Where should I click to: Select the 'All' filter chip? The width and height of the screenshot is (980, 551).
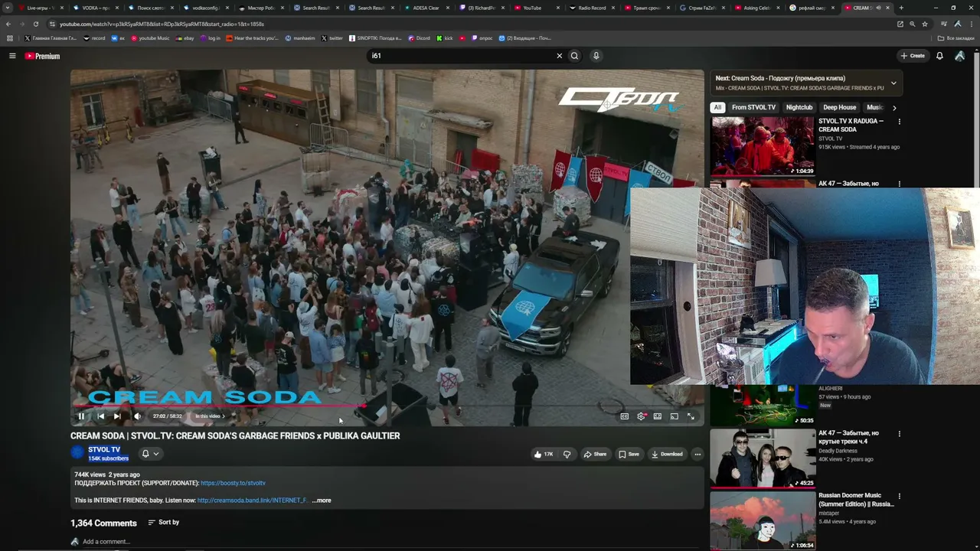(x=717, y=108)
